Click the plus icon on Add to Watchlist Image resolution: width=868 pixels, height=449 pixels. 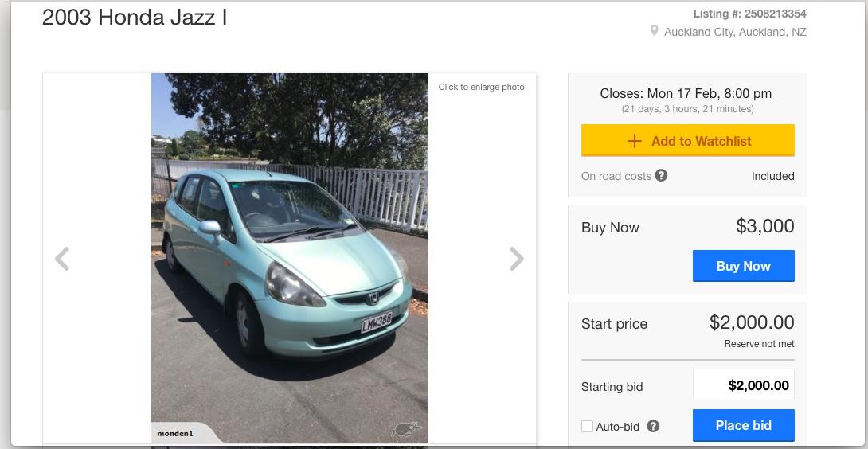pyautogui.click(x=635, y=141)
